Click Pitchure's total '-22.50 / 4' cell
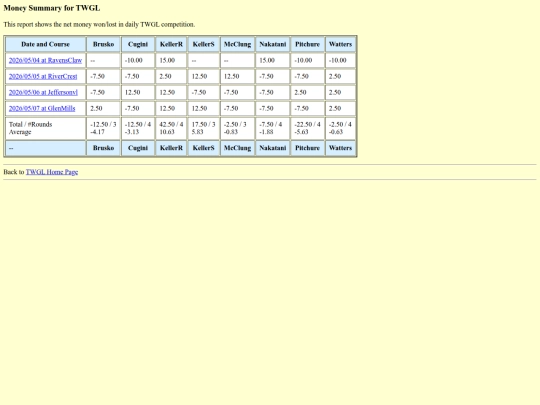The image size is (540, 405). coord(307,128)
